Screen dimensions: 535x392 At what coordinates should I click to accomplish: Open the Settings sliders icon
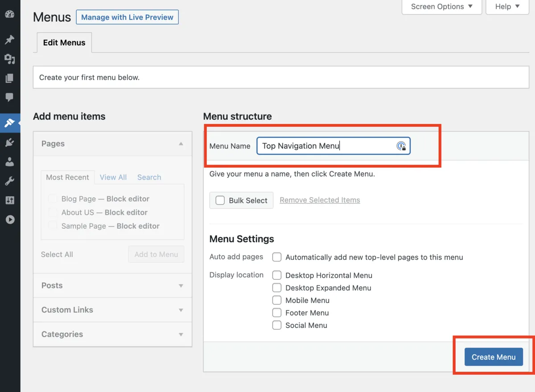pyautogui.click(x=9, y=200)
